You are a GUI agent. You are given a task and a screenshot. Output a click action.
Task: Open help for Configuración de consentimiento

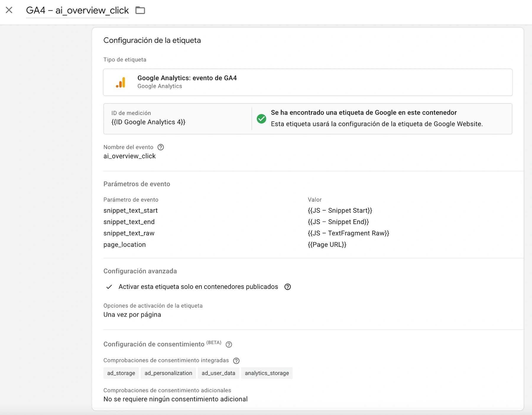229,344
